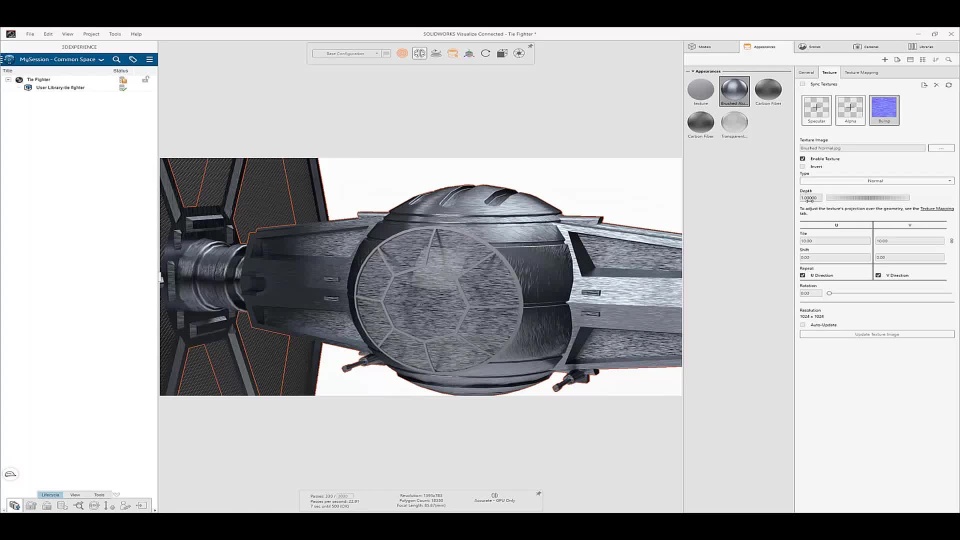The width and height of the screenshot is (960, 540).
Task: Adjust the Rotation slider
Action: 829,293
